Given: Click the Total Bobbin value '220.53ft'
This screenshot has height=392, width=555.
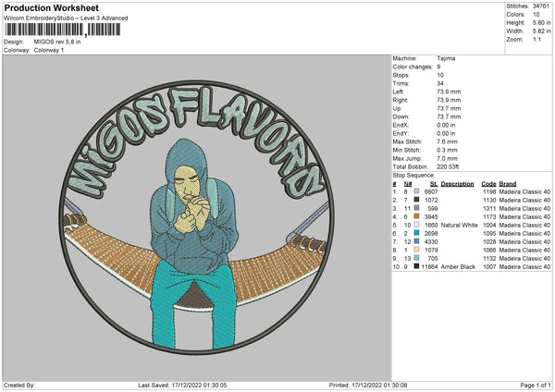Looking at the screenshot, I should [x=448, y=166].
